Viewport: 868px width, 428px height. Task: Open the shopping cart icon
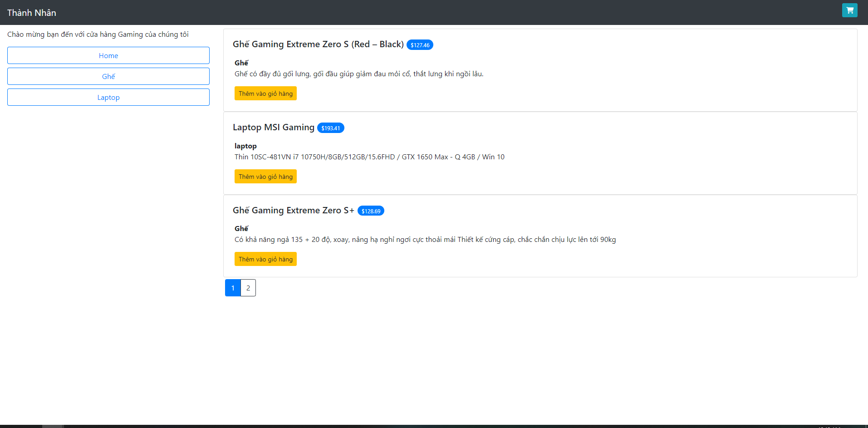pyautogui.click(x=849, y=10)
